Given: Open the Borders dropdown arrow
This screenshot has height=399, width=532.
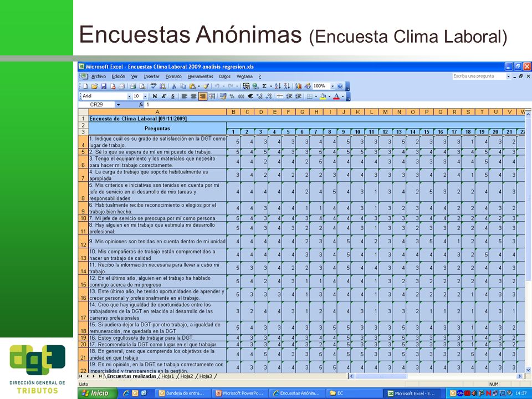Looking at the screenshot, I should (x=316, y=96).
